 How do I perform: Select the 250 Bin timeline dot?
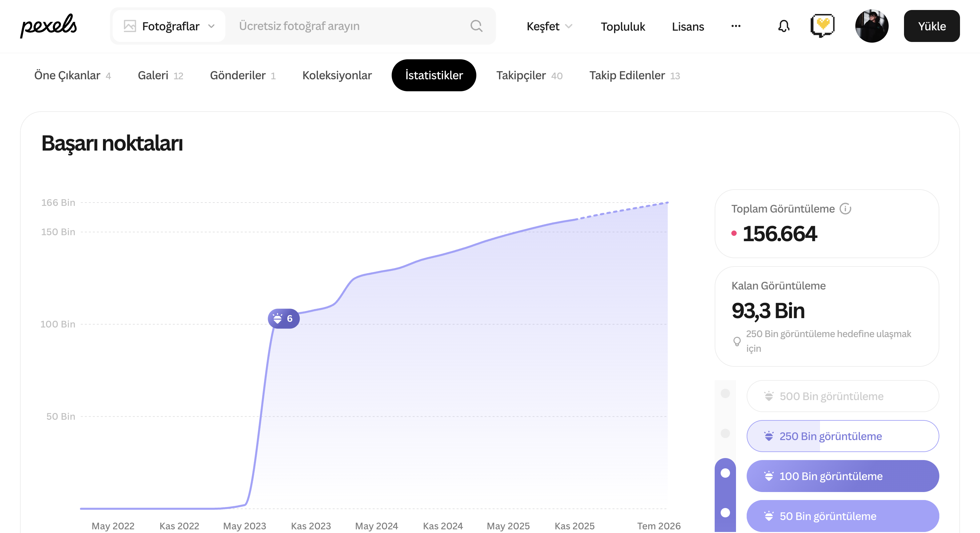725,433
